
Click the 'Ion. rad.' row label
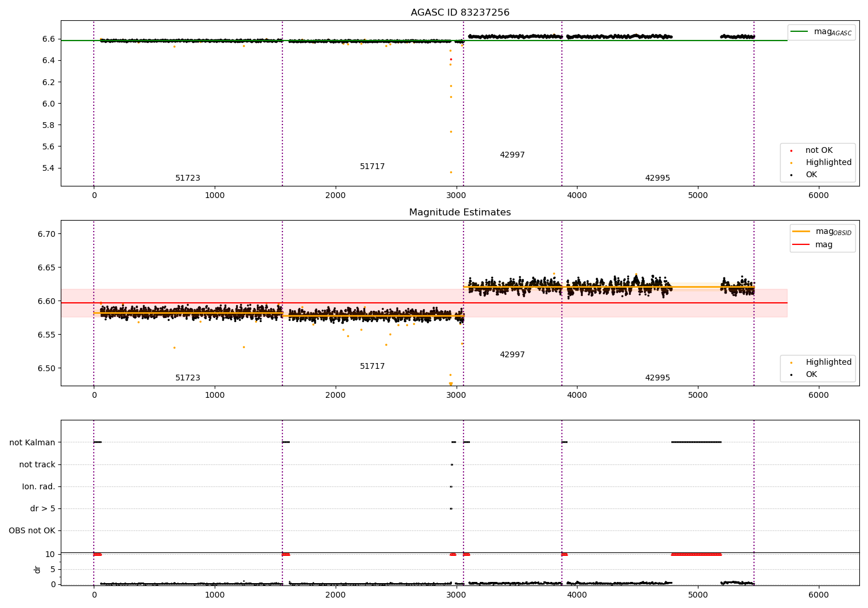tap(39, 487)
